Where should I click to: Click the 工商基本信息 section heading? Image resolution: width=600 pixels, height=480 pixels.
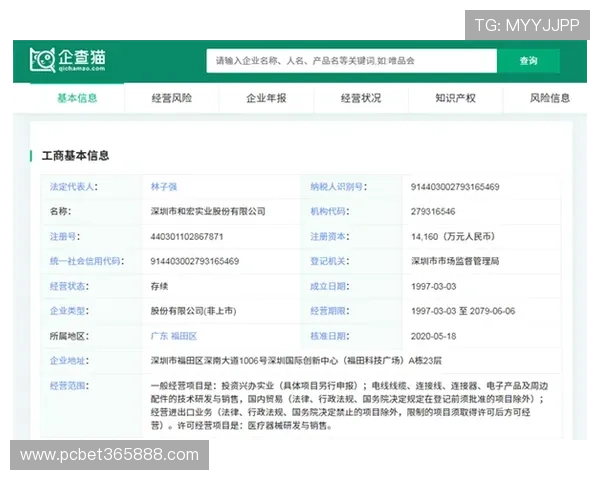click(75, 155)
